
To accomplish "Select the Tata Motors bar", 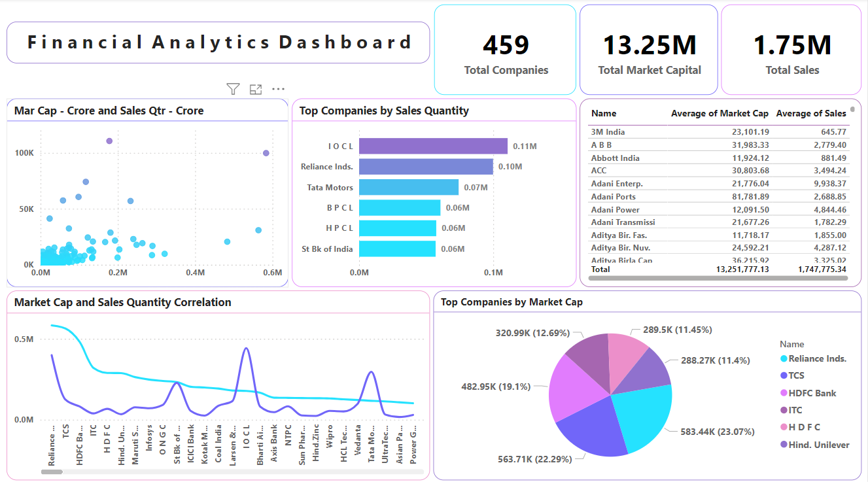I will point(408,187).
